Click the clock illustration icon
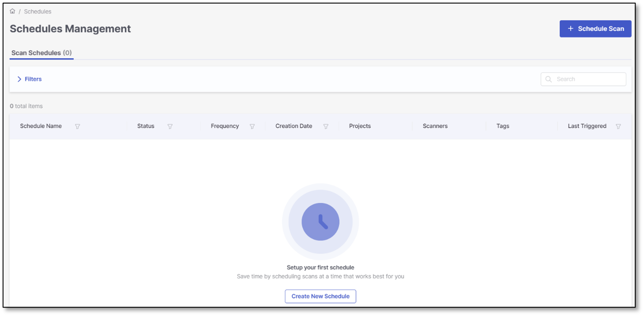This screenshot has height=316, width=644. (x=320, y=222)
